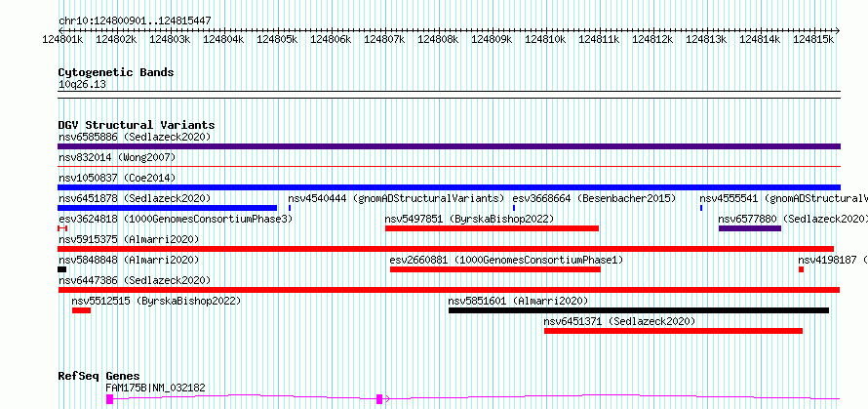868x409 pixels.
Task: Click the Cytogenetic Bands track title
Action: point(116,72)
